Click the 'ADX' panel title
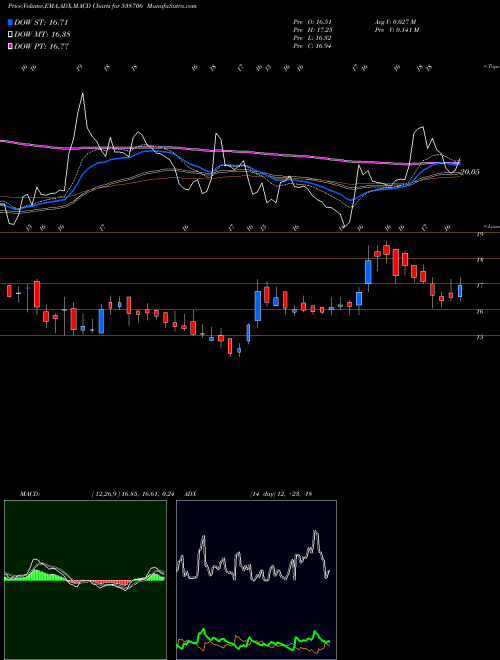The height and width of the screenshot is (660, 500). pyautogui.click(x=191, y=494)
